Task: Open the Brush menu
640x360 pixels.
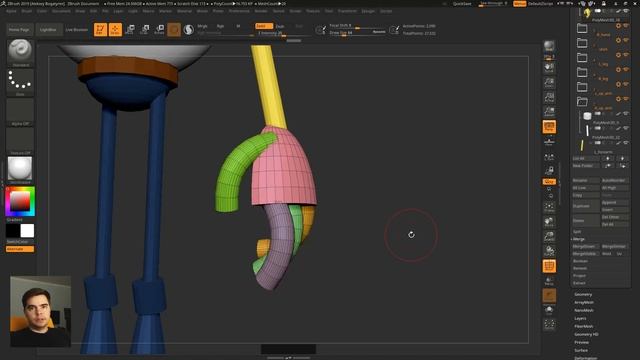Action: (x=27, y=11)
